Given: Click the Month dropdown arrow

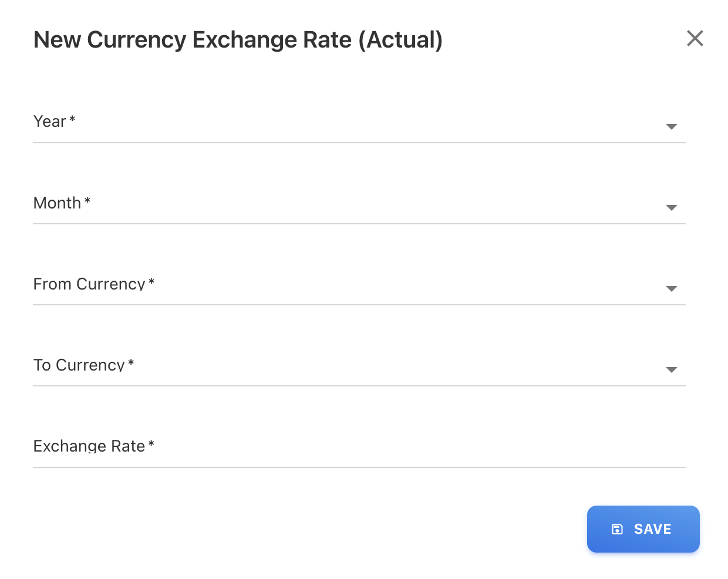Looking at the screenshot, I should (672, 207).
